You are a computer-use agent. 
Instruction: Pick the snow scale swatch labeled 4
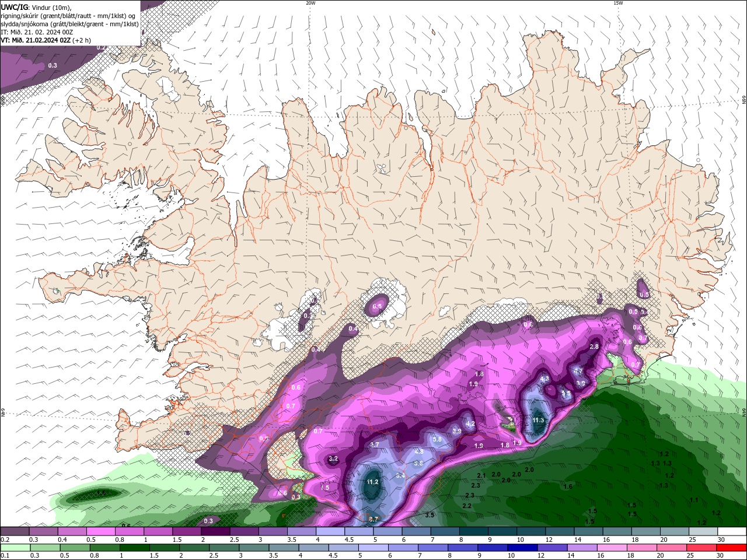pyautogui.click(x=329, y=531)
